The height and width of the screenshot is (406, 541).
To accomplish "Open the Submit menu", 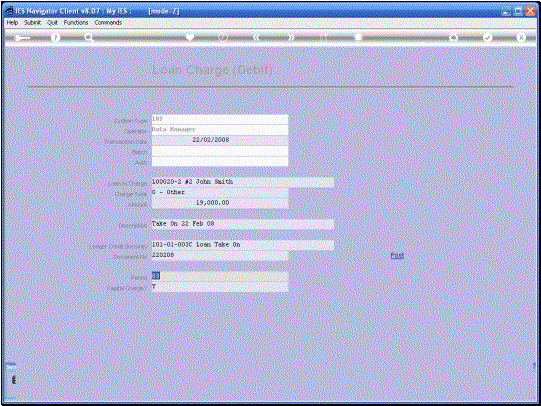I will tap(32, 22).
